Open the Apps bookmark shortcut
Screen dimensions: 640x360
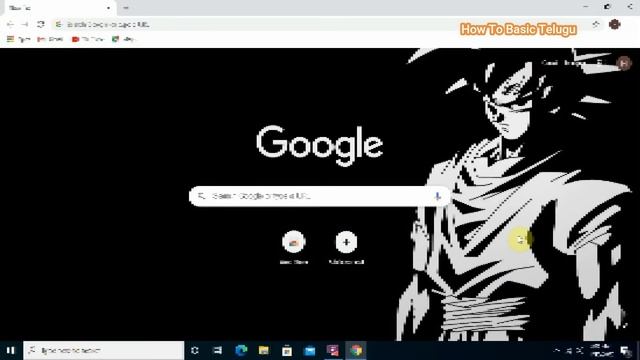coord(18,39)
